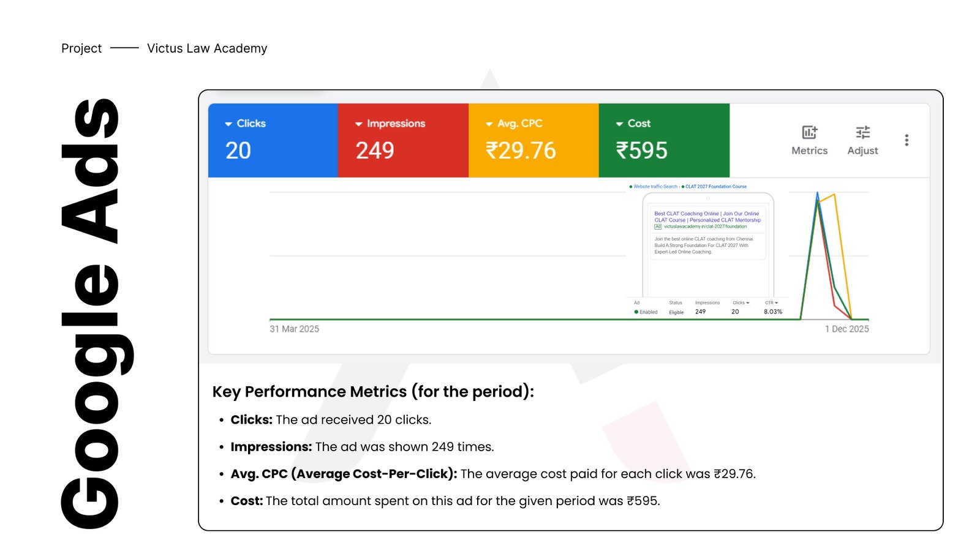Viewport: 980px width, 551px height.
Task: Open the Avg. CPC metric dropdown
Action: coord(489,124)
